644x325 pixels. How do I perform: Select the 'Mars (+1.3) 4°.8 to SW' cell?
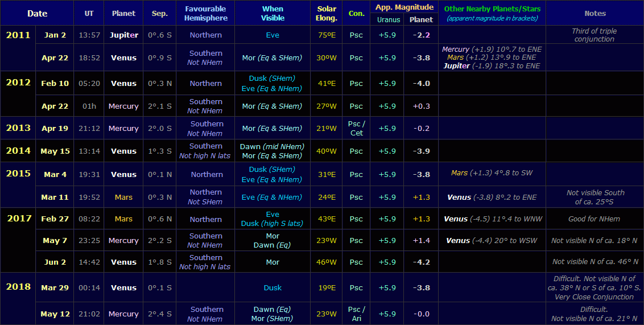pyautogui.click(x=492, y=173)
